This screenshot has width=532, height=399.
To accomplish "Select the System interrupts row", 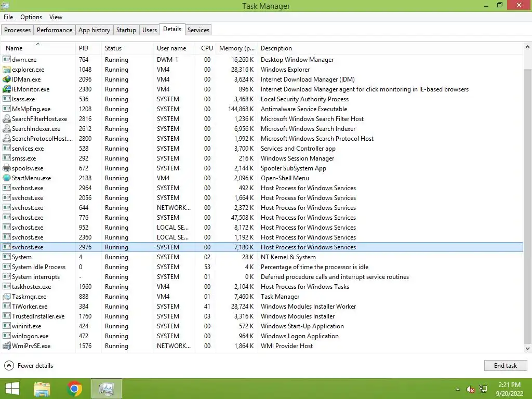I will (262, 276).
